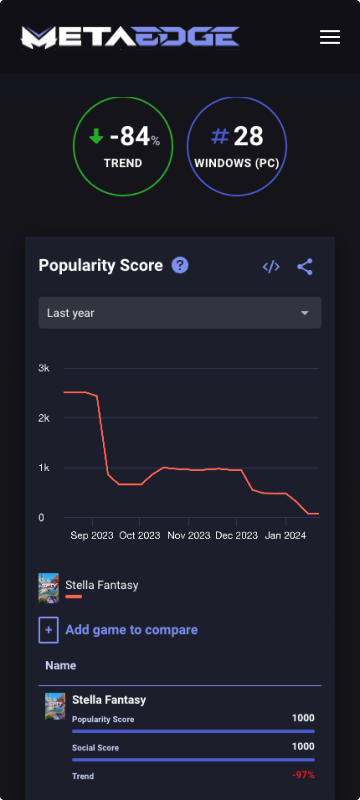
Task: Open Stella Fantasy in the table row
Action: tap(109, 699)
